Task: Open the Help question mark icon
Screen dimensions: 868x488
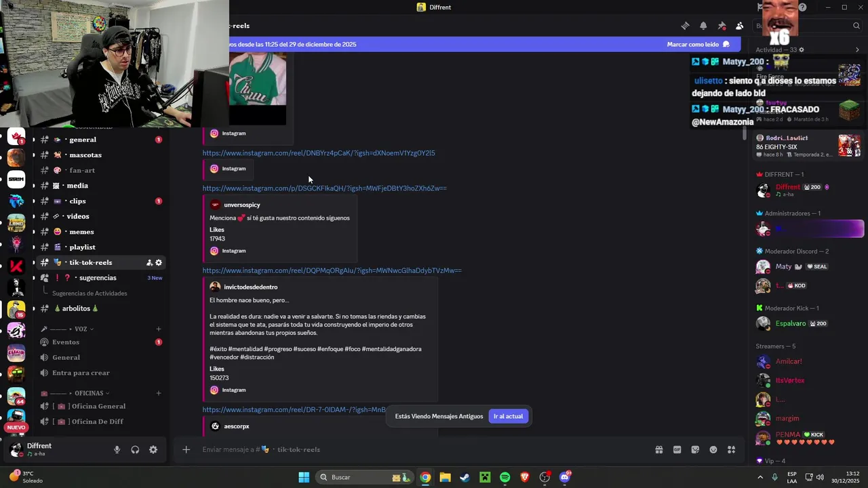Action: pos(802,7)
